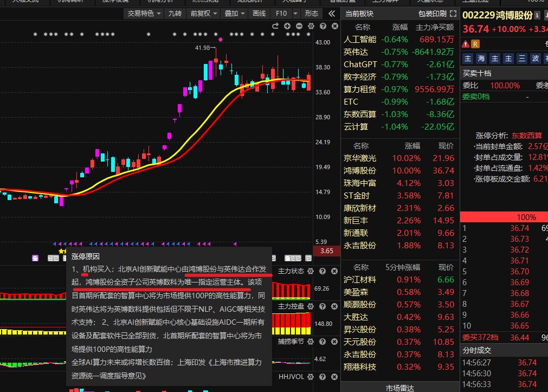Toggle the 九转 indicator button

tap(175, 14)
